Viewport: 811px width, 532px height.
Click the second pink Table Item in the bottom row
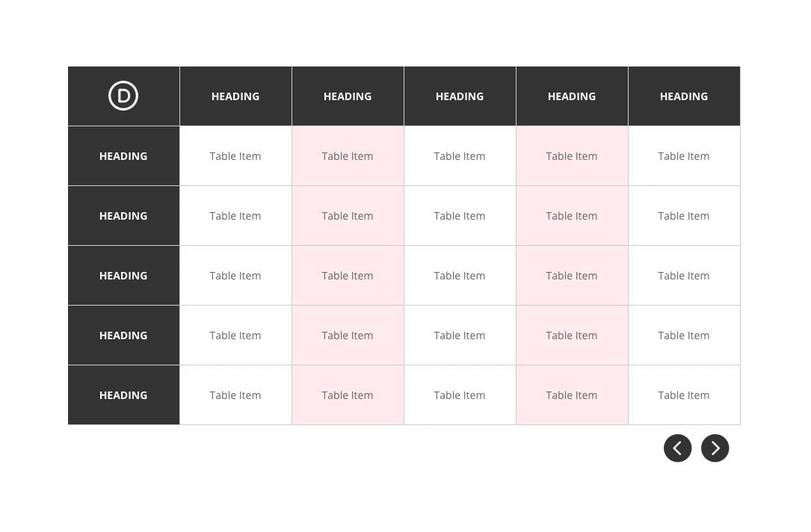[x=572, y=395]
